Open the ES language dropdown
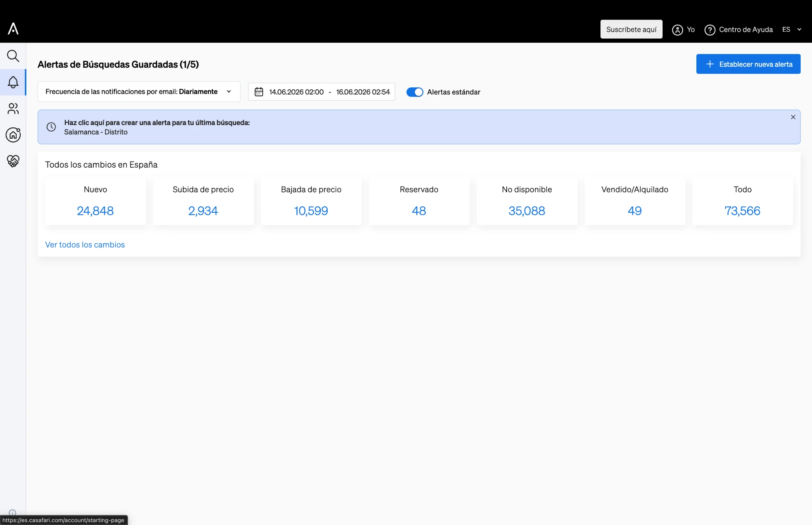The image size is (812, 525). [792, 29]
